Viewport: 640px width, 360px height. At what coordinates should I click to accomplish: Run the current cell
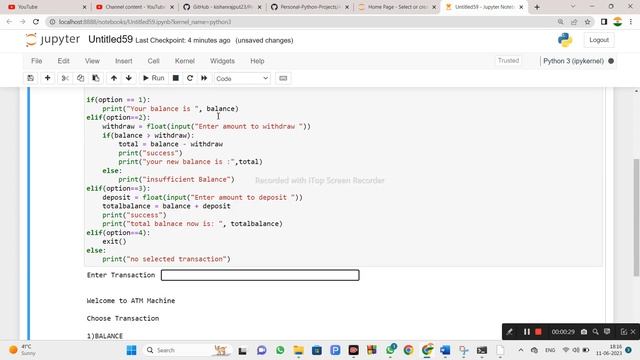click(x=153, y=78)
